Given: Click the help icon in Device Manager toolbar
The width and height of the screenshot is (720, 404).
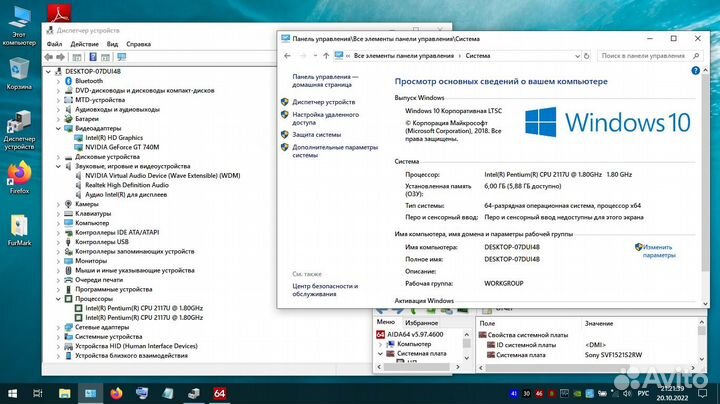Looking at the screenshot, I should click(x=93, y=57).
